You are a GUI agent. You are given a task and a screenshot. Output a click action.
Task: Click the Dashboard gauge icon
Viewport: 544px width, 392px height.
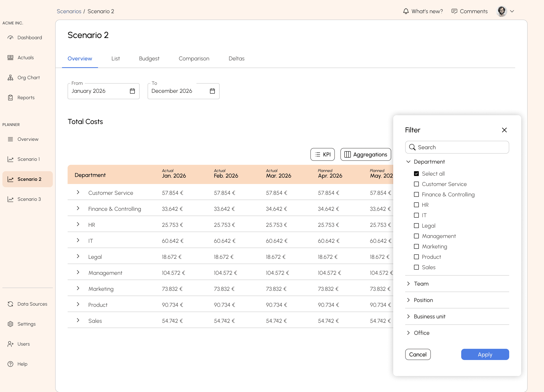point(10,38)
